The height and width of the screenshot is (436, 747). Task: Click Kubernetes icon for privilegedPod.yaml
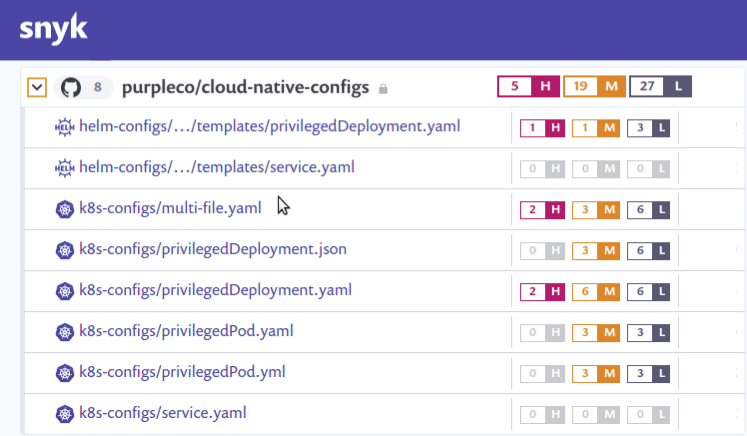(x=65, y=332)
